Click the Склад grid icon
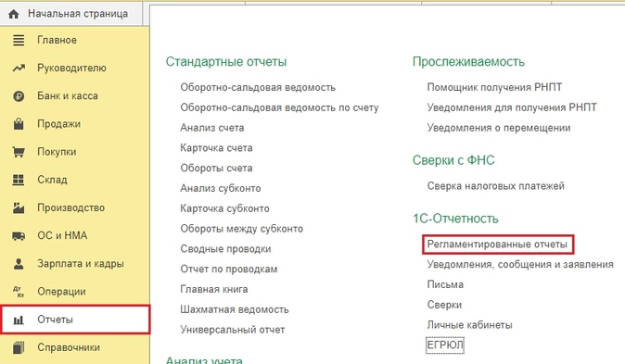Screen dimensions: 625x364 click(x=19, y=180)
